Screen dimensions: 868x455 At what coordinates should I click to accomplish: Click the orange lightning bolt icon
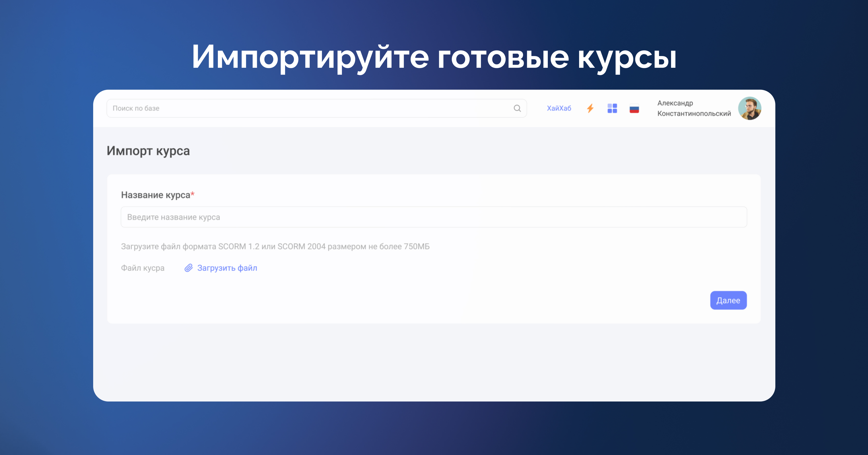tap(590, 108)
